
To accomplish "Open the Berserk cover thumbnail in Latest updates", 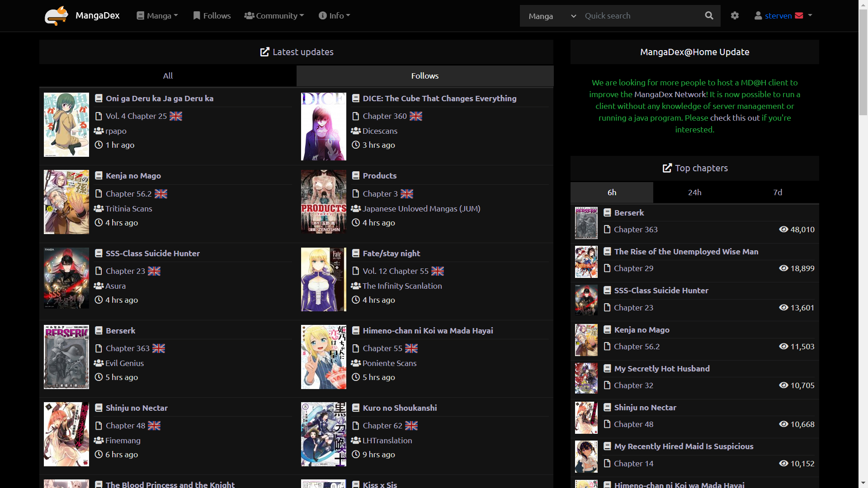I will tap(66, 357).
